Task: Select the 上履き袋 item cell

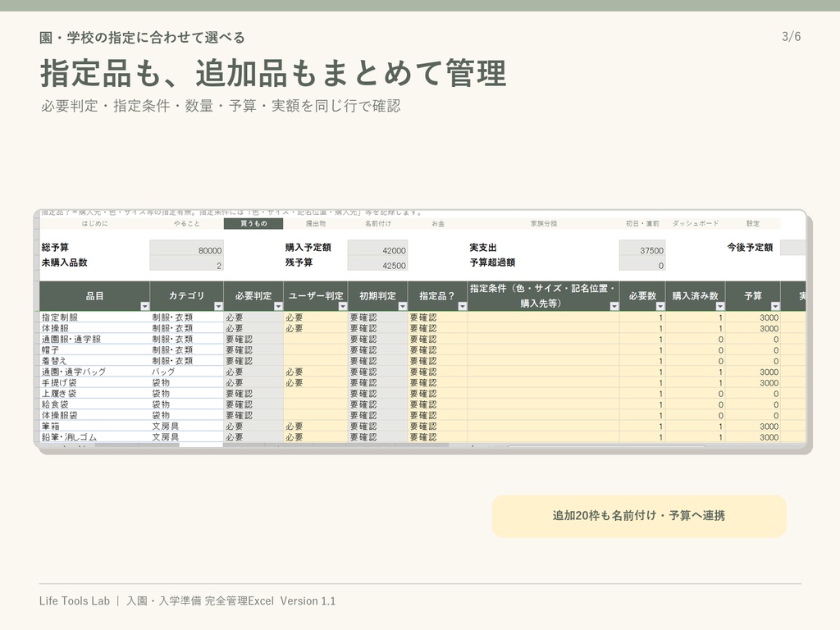Action: [x=95, y=394]
